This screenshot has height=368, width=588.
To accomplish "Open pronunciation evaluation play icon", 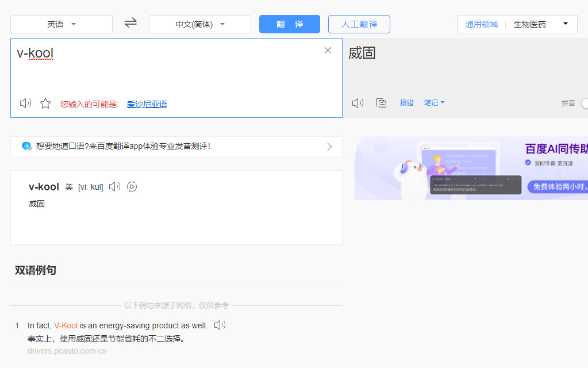I will (x=132, y=186).
